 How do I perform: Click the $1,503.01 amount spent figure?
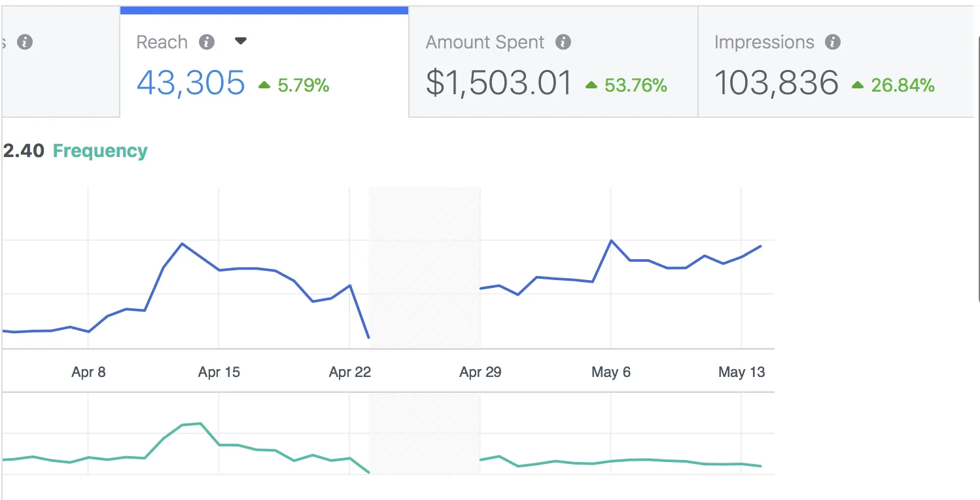coord(499,82)
